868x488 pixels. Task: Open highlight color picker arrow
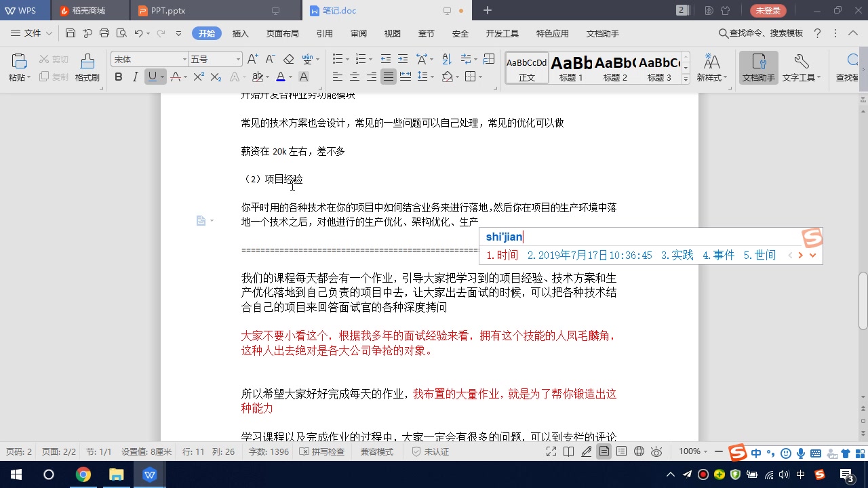(269, 77)
